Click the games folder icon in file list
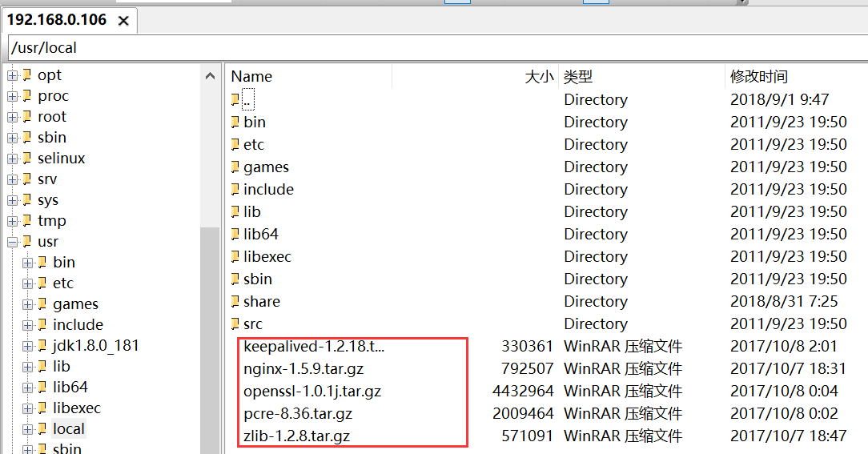The width and height of the screenshot is (868, 454). point(235,167)
